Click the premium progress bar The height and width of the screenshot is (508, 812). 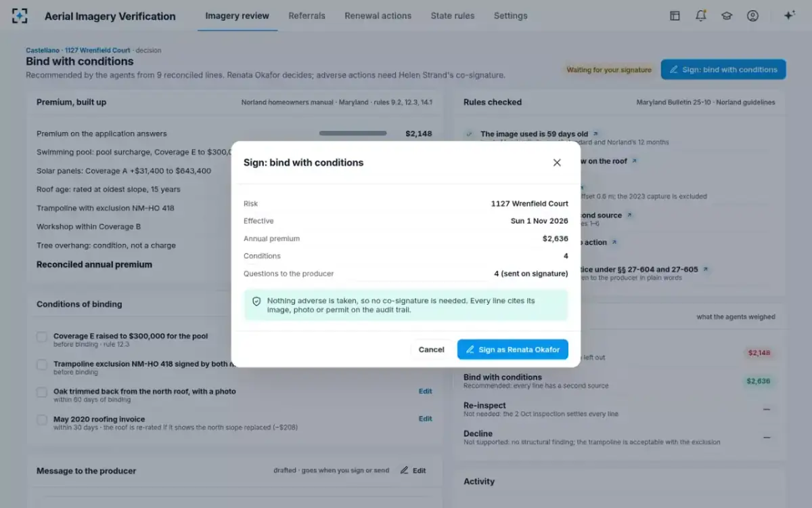(353, 133)
